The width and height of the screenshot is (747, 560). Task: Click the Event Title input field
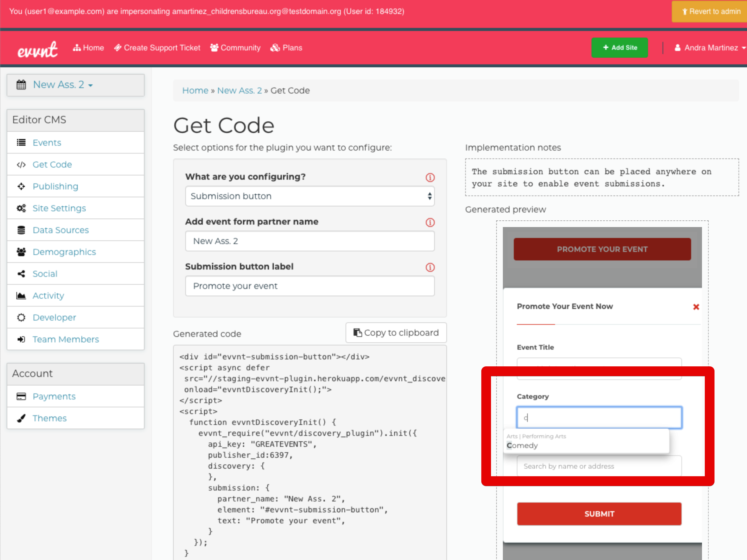pos(599,368)
